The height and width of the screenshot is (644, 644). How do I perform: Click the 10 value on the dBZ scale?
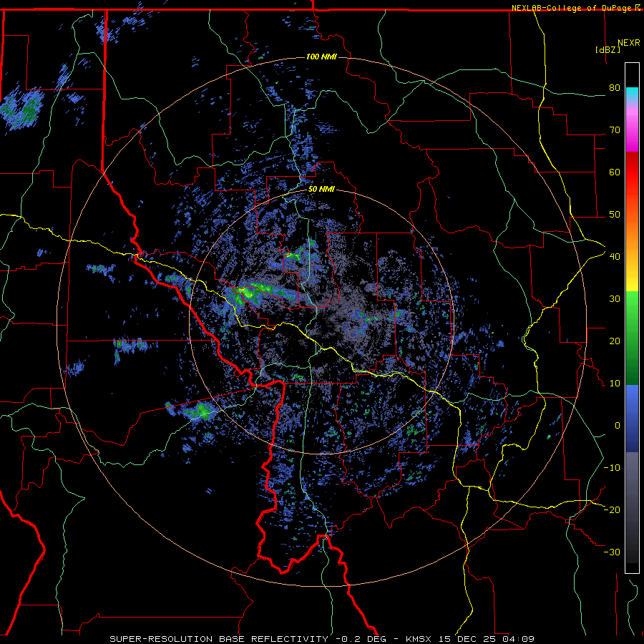[615, 384]
